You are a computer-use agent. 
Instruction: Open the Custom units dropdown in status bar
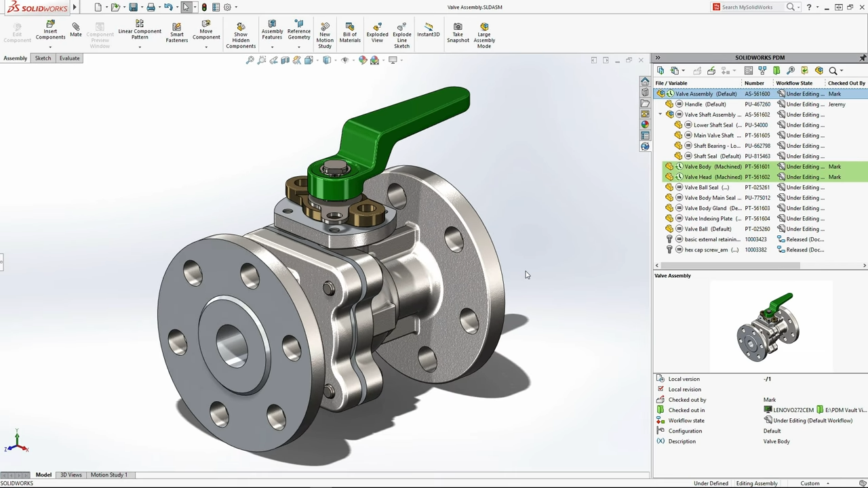click(x=827, y=483)
